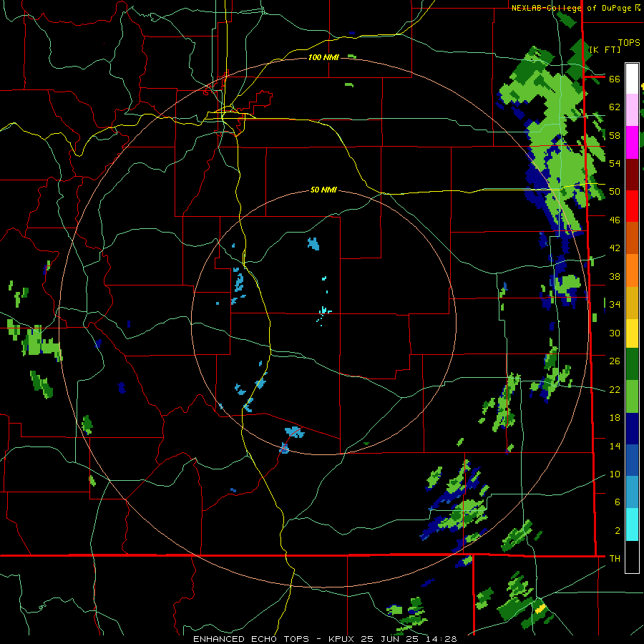Click the 22 scale label

(615, 389)
